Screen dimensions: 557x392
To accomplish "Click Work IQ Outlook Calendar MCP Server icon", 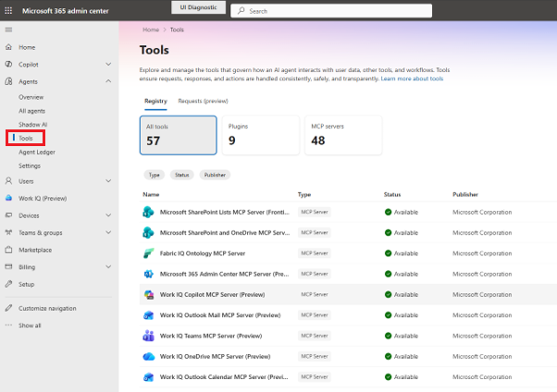I will [x=148, y=376].
